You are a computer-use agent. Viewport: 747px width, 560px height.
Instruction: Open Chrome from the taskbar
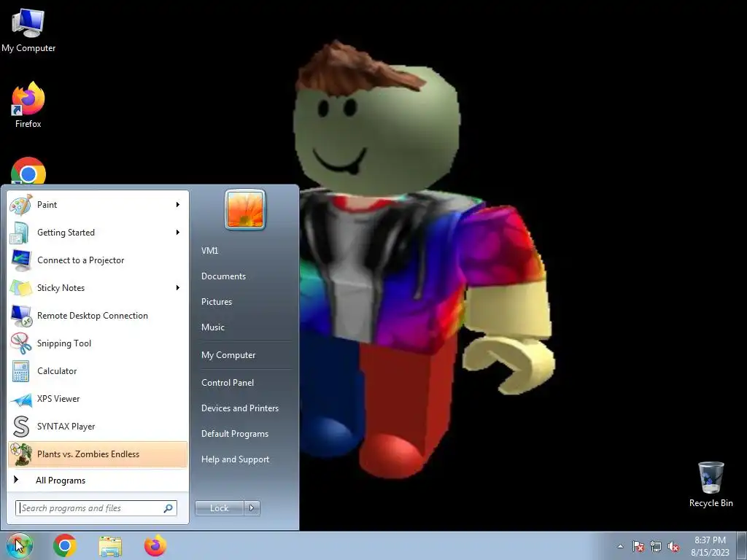click(65, 545)
